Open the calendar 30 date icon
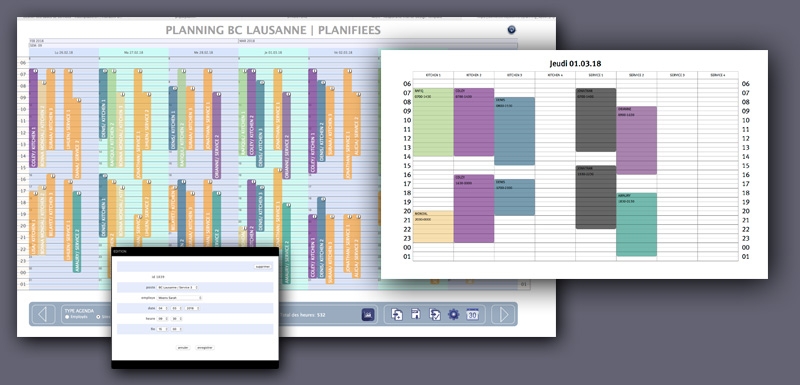 click(472, 314)
